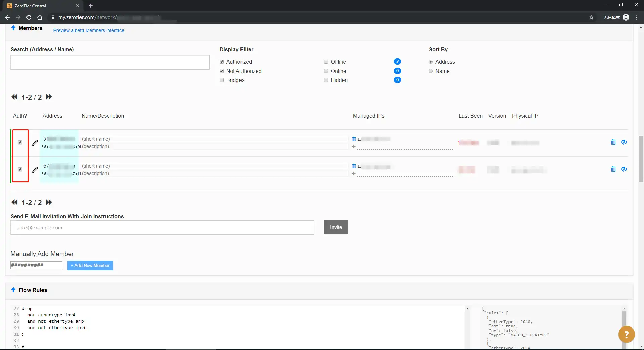The image size is (644, 350).
Task: Open the browser three-dot menu
Action: (x=637, y=17)
